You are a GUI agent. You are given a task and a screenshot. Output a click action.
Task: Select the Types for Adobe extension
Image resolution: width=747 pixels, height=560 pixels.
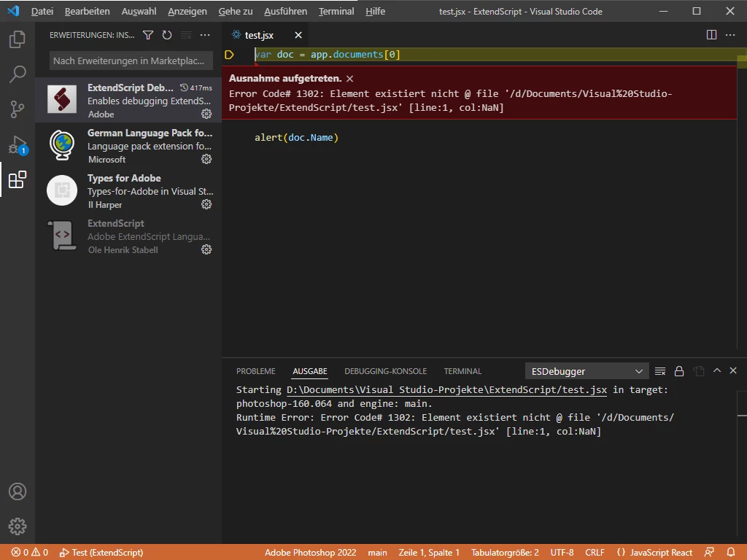pyautogui.click(x=128, y=191)
